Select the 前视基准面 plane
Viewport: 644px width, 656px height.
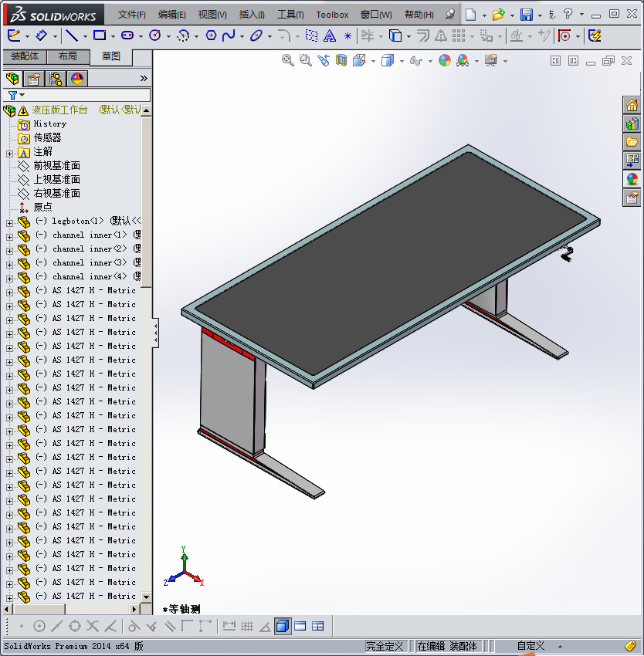pyautogui.click(x=57, y=166)
